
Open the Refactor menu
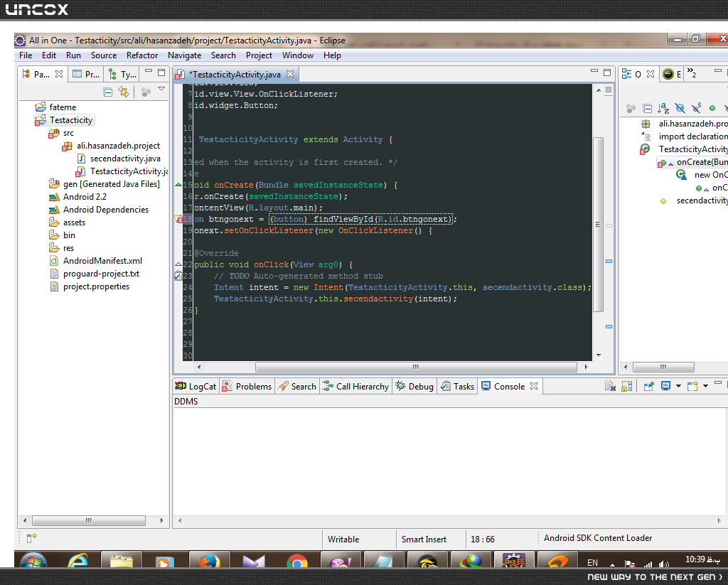pos(142,55)
